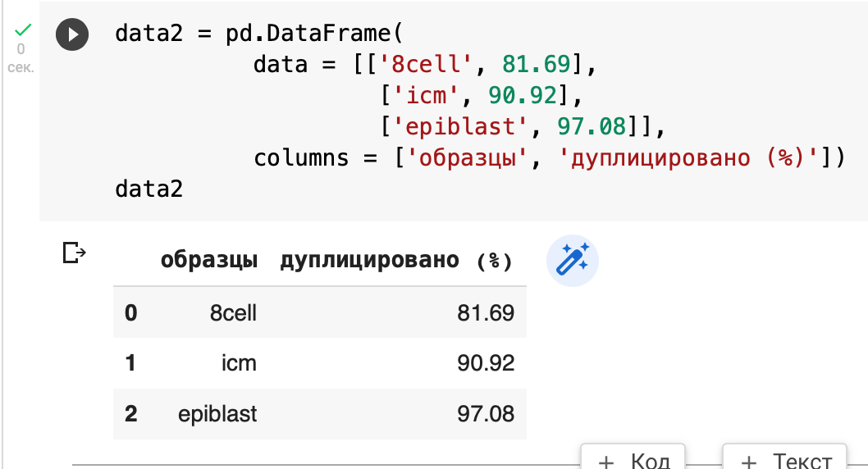Image resolution: width=868 pixels, height=469 pixels.
Task: Add a new text cell with + Текст
Action: 785,458
